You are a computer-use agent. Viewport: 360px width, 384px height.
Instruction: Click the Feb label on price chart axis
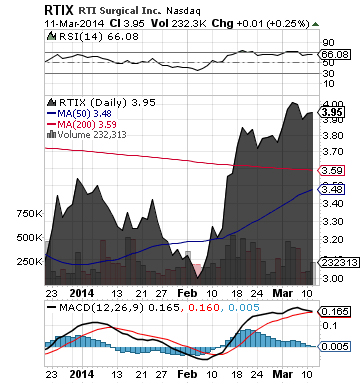187,293
